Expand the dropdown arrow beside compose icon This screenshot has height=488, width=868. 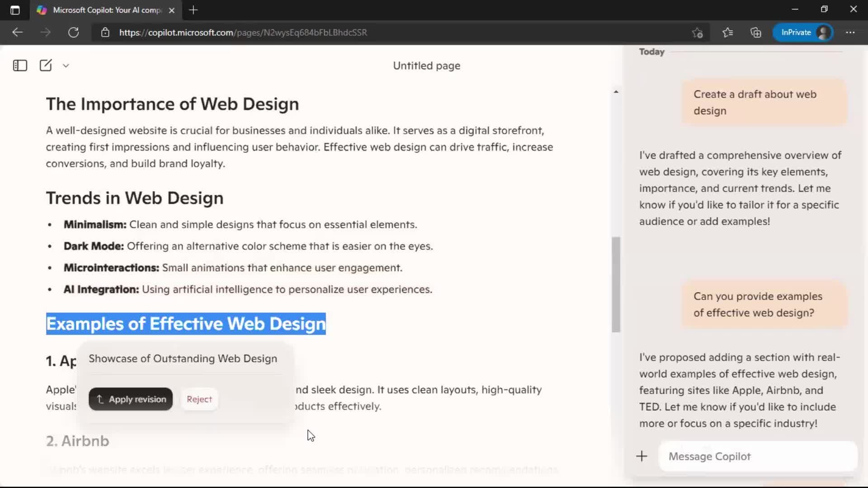tap(66, 66)
